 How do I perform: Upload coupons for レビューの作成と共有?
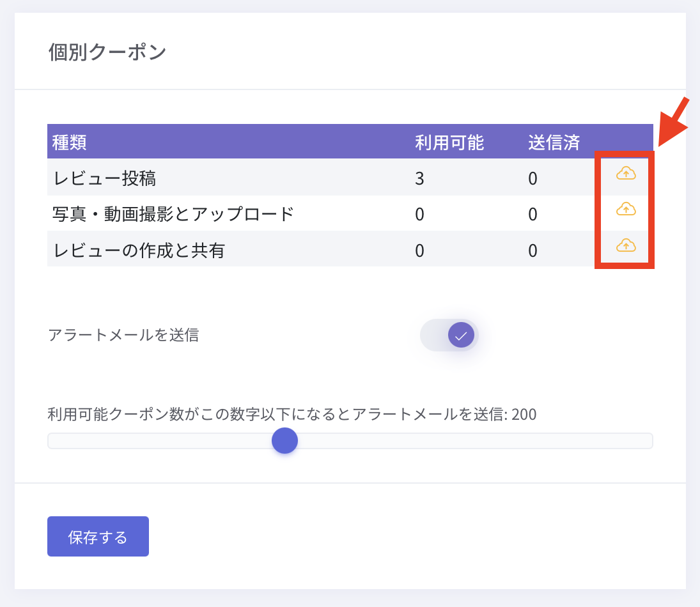[x=626, y=245]
